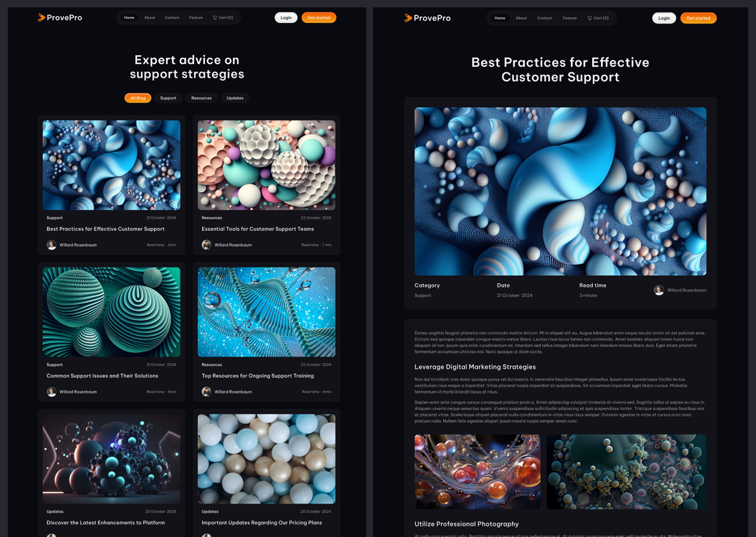Viewport: 756px width, 537px height.
Task: Filter posts by Updates category
Action: [235, 98]
